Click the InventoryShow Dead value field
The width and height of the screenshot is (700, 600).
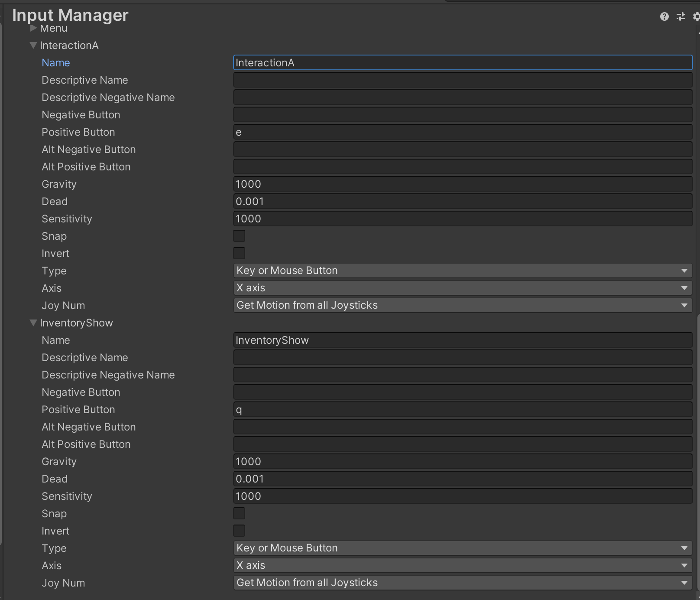(463, 479)
